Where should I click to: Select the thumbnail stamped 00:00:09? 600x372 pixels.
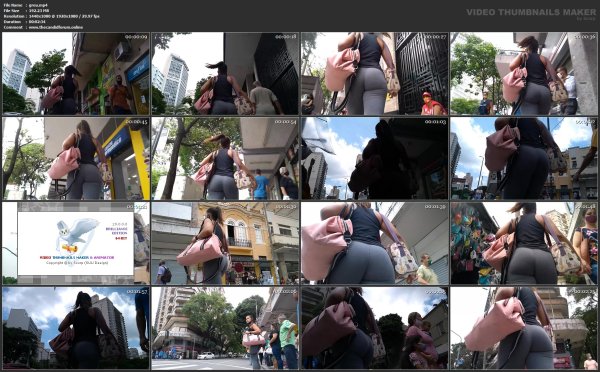click(76, 73)
